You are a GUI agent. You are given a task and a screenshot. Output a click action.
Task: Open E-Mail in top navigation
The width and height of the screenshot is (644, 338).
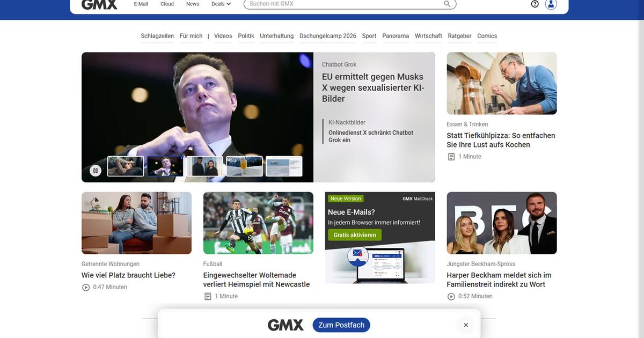pyautogui.click(x=141, y=4)
